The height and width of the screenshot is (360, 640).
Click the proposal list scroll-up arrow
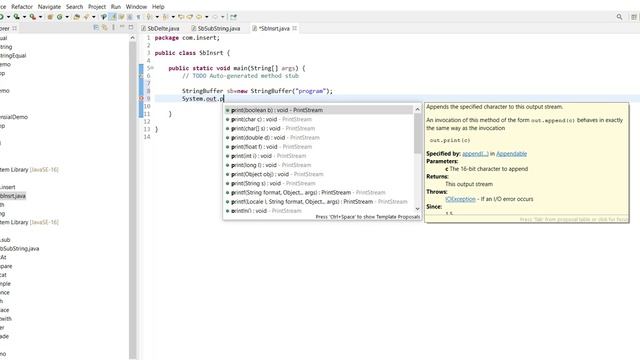point(417,109)
